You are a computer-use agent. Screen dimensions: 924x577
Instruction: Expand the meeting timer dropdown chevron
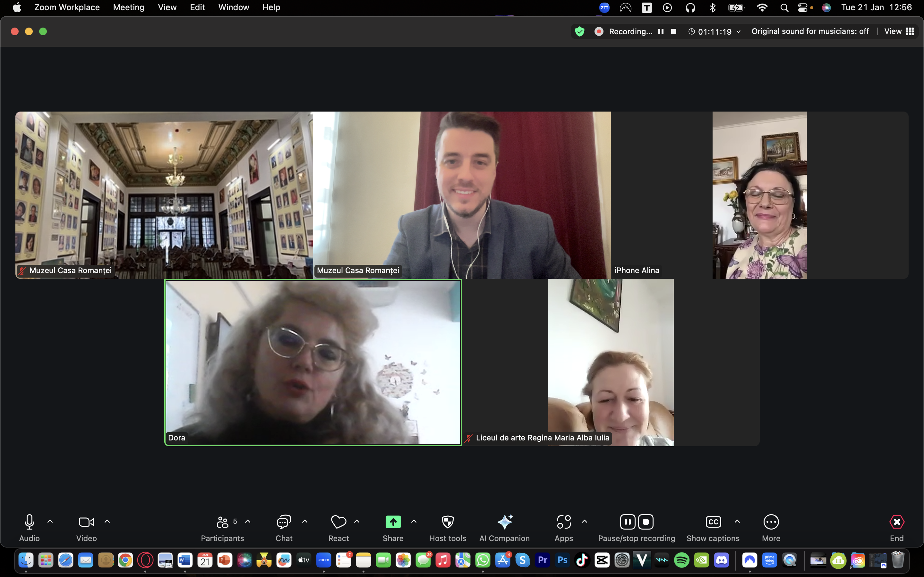click(x=739, y=31)
